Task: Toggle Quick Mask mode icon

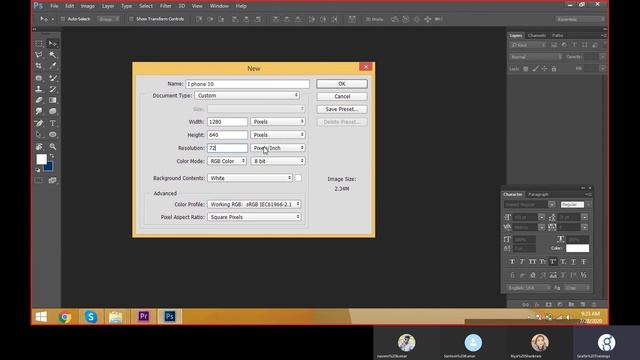Action: point(39,180)
